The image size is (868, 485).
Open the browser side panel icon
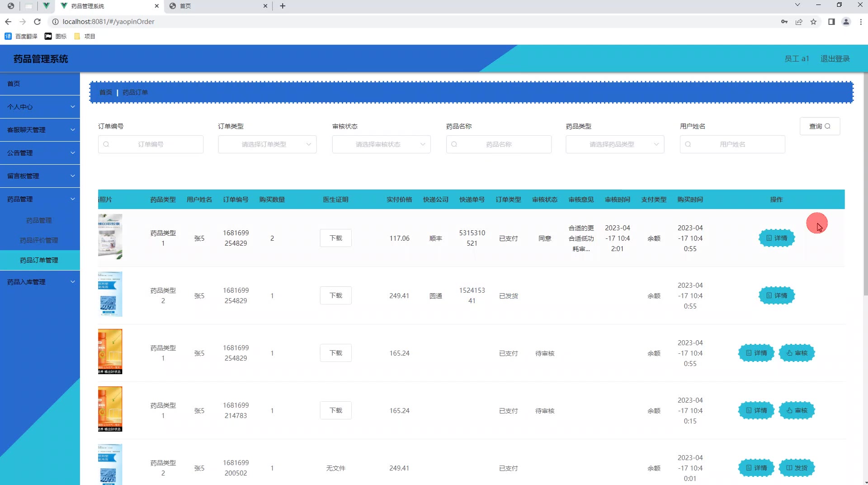pos(831,22)
